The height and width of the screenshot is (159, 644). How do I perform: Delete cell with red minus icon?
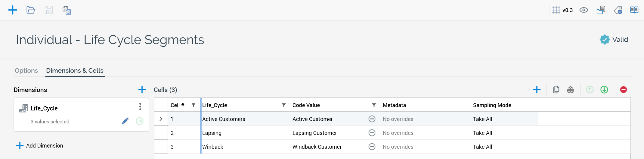(623, 90)
